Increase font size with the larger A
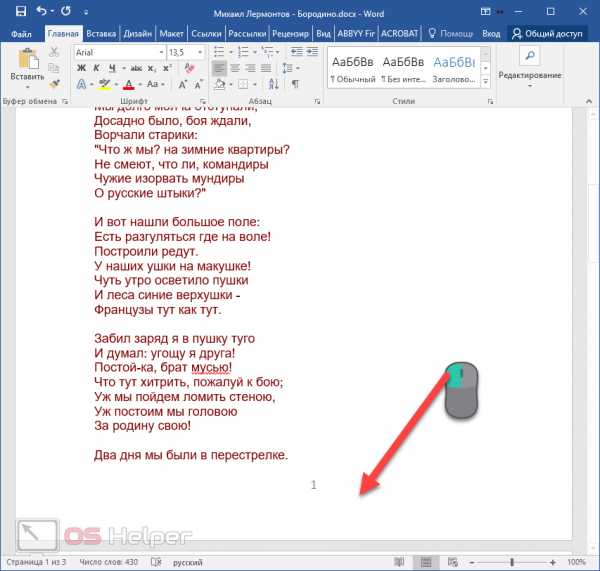Image resolution: width=600 pixels, height=571 pixels. pyautogui.click(x=183, y=84)
